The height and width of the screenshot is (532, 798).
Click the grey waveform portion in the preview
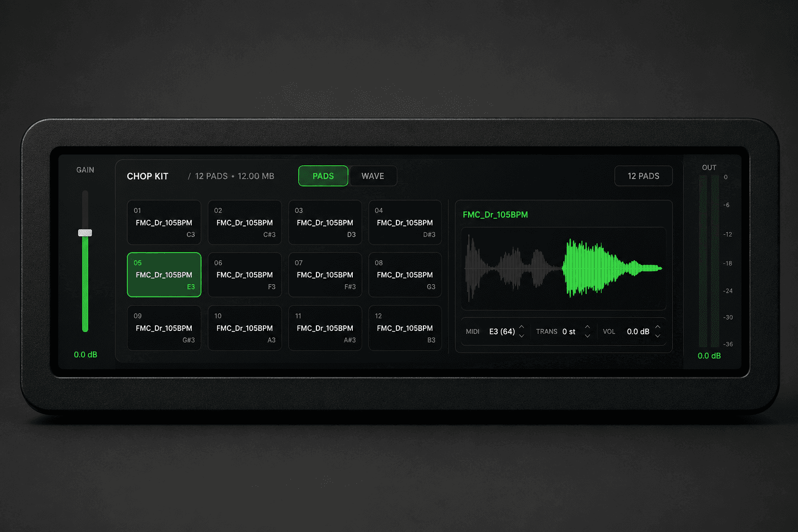point(513,268)
